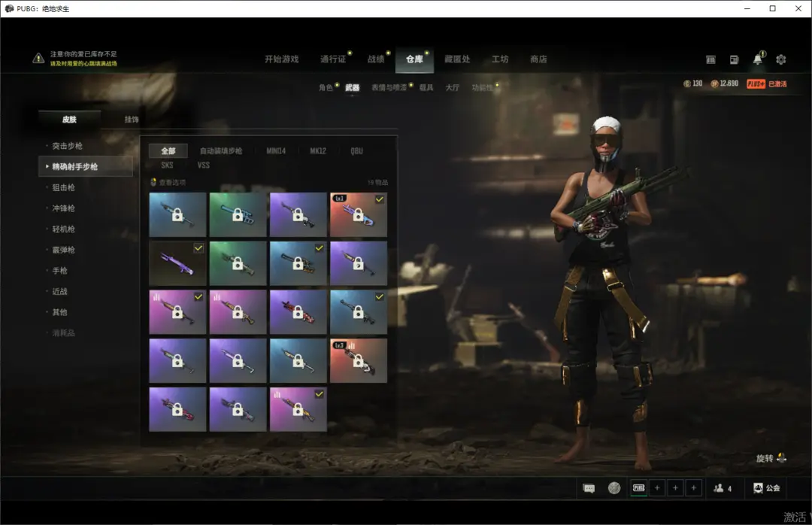Switch to the 载具 sub-tab
This screenshot has width=812, height=525.
click(x=426, y=87)
